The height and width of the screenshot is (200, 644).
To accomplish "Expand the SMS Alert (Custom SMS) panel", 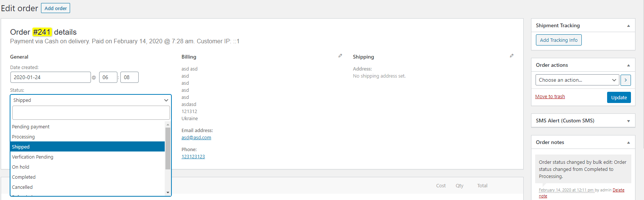I will [x=628, y=121].
